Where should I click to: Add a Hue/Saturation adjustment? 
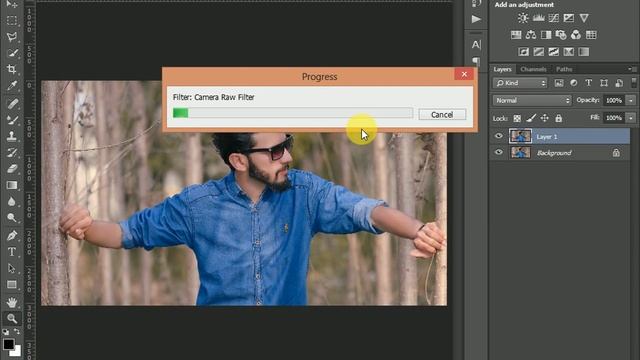[x=516, y=35]
